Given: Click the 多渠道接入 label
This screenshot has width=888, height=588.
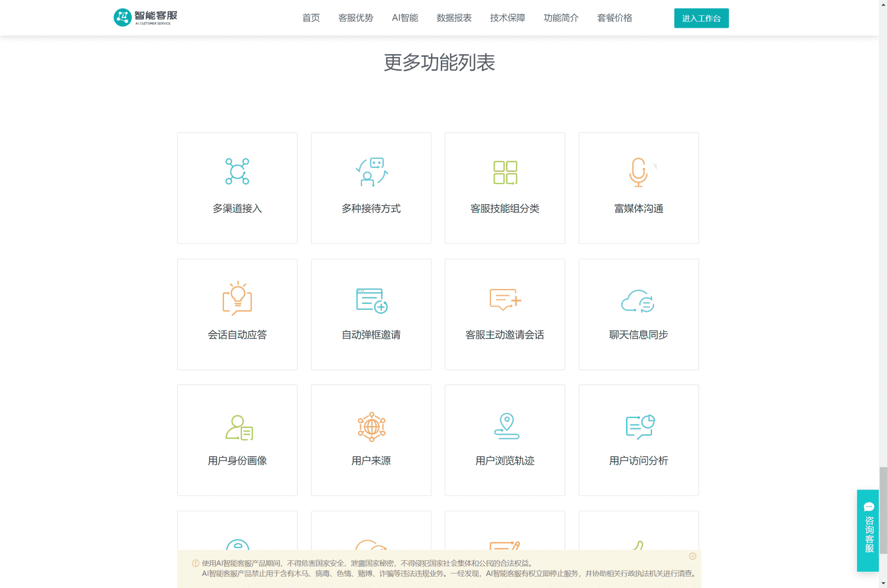Looking at the screenshot, I should pos(238,209).
